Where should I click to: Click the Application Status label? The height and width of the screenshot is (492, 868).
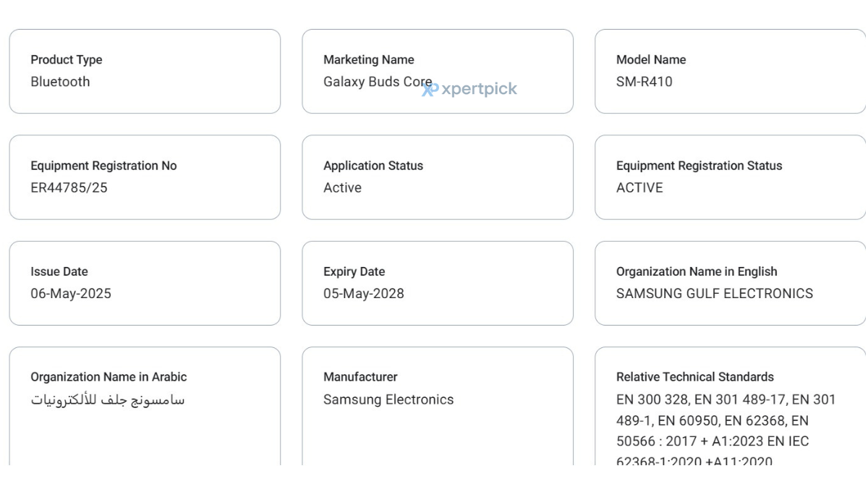pos(373,166)
